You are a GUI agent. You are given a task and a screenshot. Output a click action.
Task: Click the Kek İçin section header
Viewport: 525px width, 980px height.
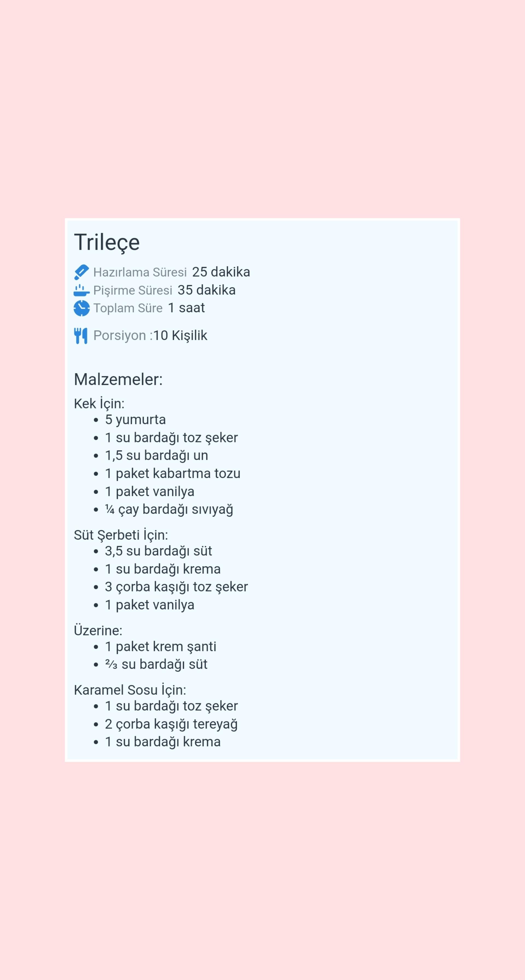coord(99,404)
